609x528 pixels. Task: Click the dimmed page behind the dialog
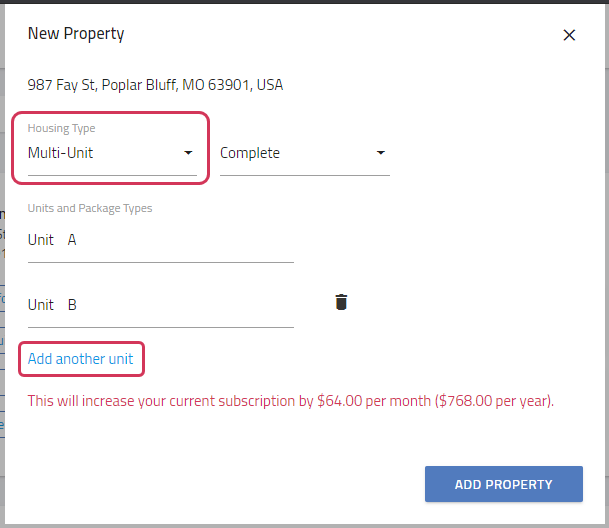[x=2, y=272]
